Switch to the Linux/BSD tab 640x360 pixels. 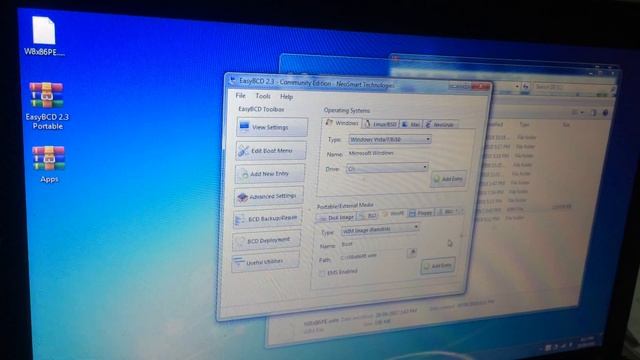381,124
